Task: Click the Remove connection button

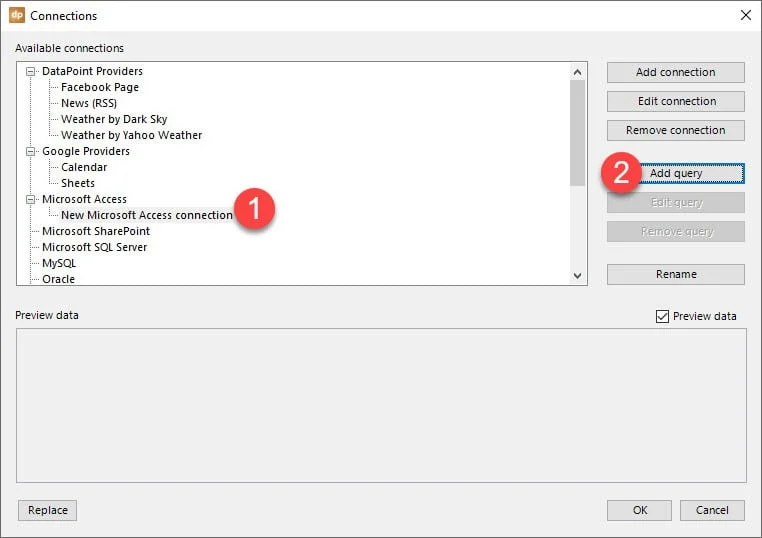Action: 675,131
